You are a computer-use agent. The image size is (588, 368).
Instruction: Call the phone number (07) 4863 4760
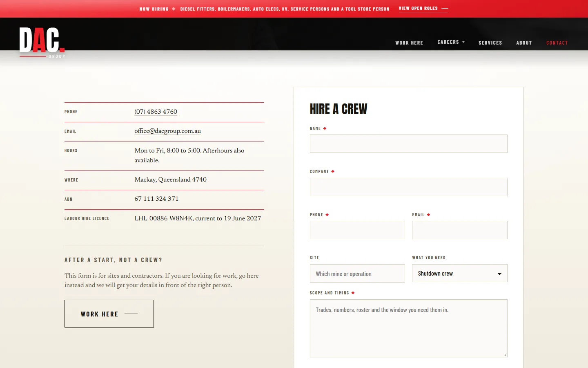pyautogui.click(x=156, y=112)
